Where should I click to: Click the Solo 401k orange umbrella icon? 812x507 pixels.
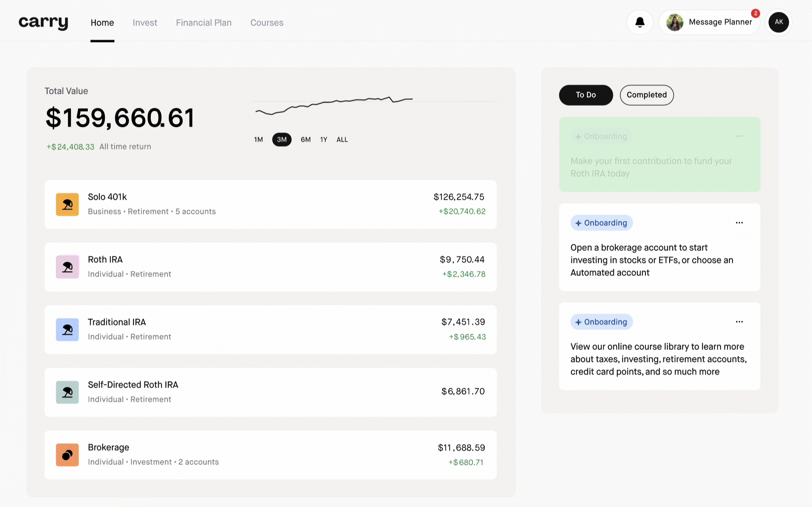[67, 204]
